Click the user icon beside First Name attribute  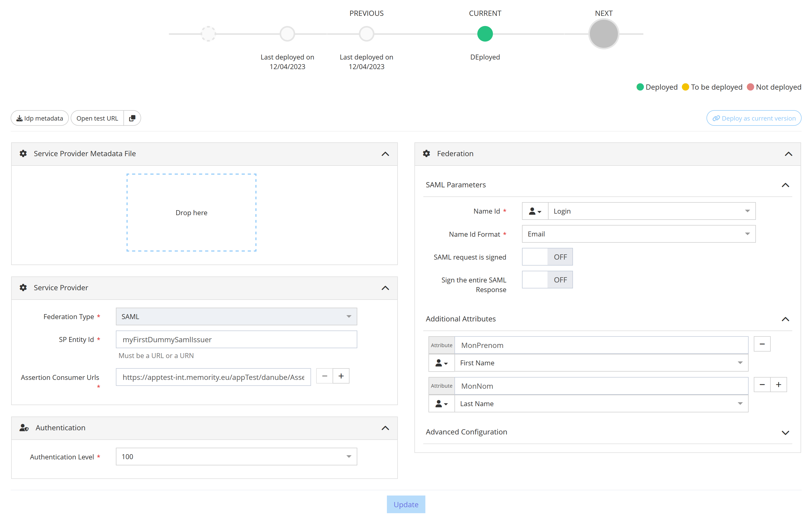(x=441, y=363)
